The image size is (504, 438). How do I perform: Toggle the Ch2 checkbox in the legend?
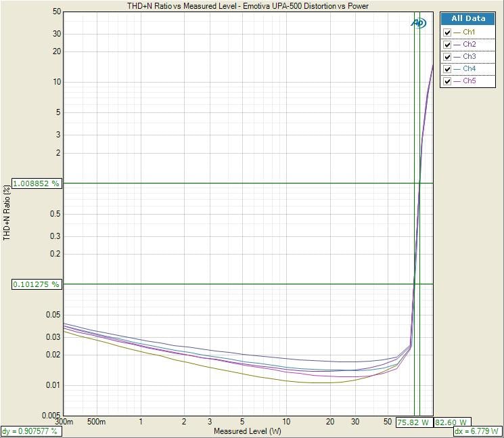[446, 45]
